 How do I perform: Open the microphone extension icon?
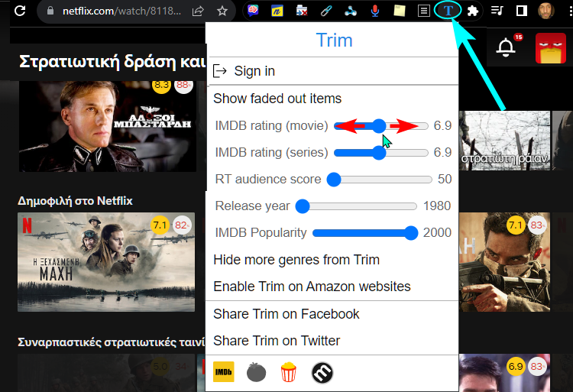tap(374, 11)
